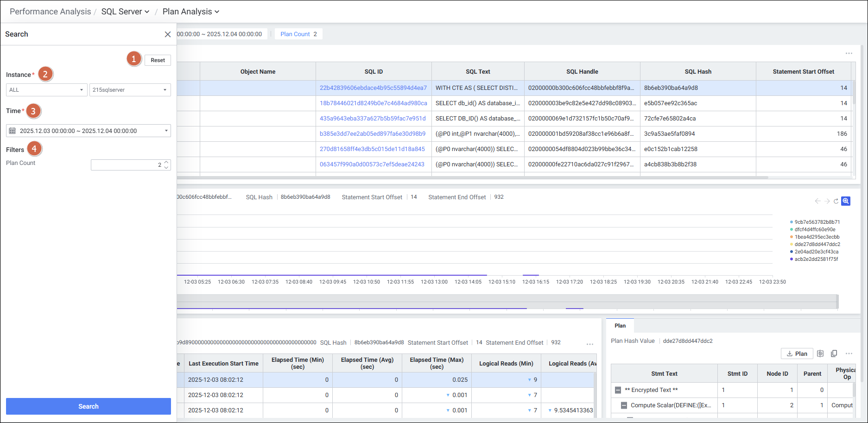Click the chart back arrow icon
Image resolution: width=868 pixels, height=423 pixels.
pos(817,201)
